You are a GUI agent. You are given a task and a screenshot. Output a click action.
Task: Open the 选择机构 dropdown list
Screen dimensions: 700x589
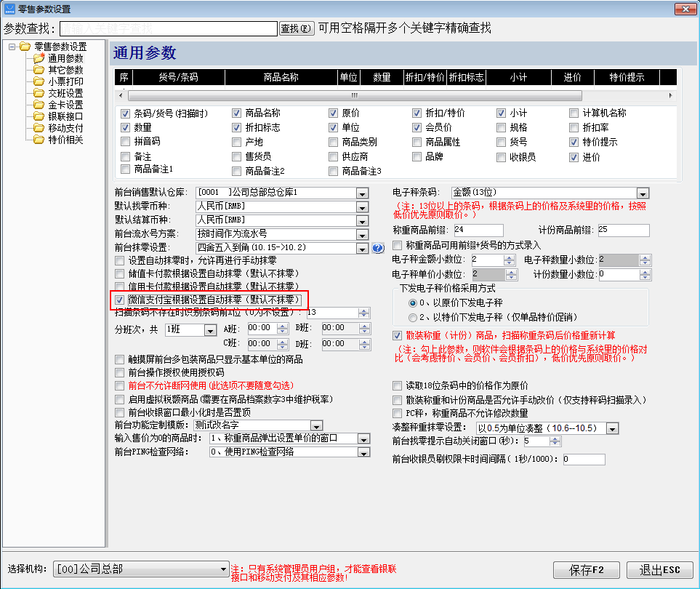click(x=222, y=569)
